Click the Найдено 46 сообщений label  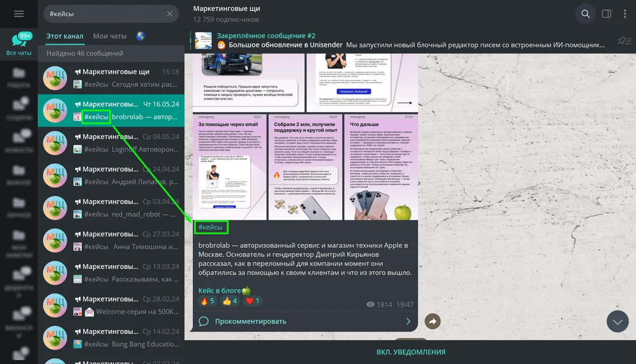click(x=85, y=53)
